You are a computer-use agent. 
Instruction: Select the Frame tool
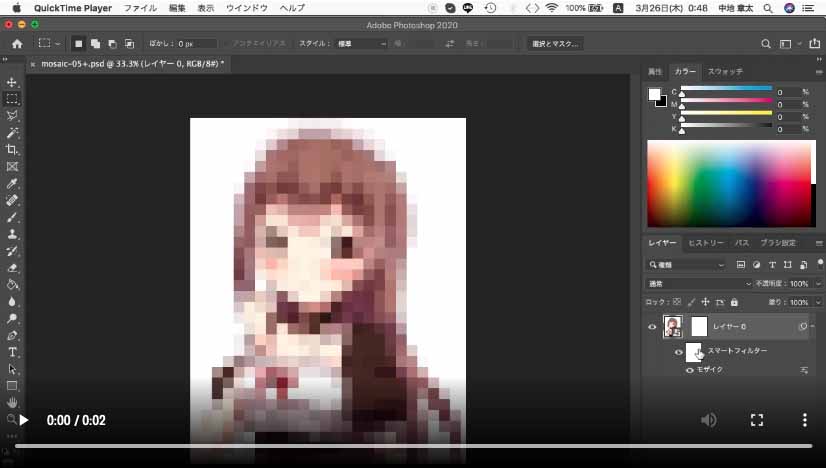12,167
